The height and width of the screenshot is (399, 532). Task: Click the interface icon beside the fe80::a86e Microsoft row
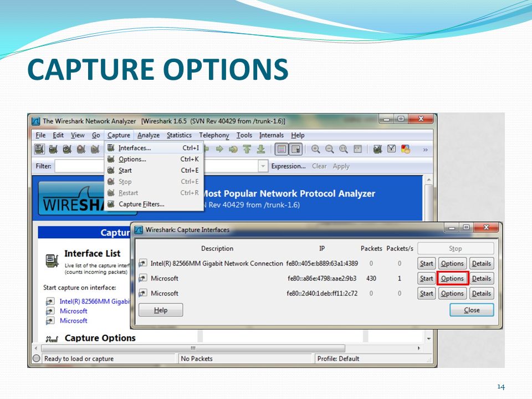(x=143, y=278)
